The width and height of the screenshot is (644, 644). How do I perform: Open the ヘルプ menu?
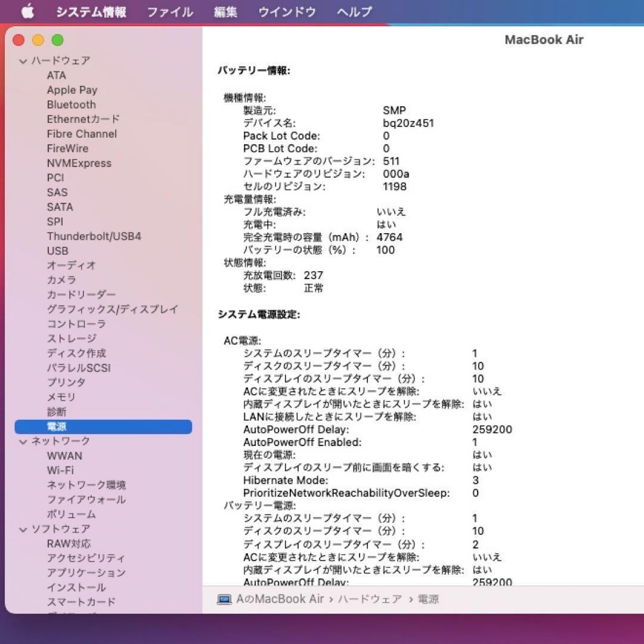coord(353,11)
